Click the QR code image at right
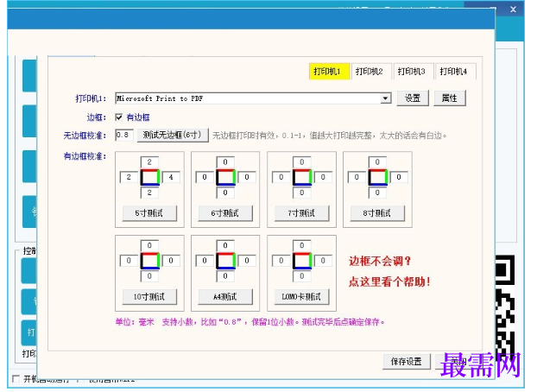 [x=505, y=307]
